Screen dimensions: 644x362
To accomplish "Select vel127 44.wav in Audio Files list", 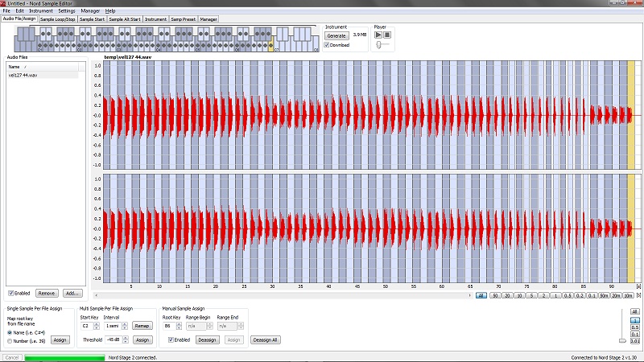I will click(x=24, y=75).
